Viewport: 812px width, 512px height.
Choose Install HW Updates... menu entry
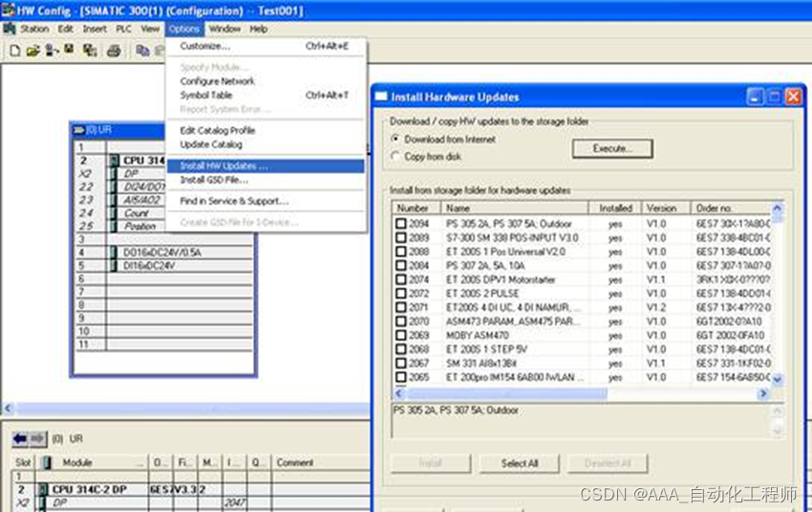point(266,166)
